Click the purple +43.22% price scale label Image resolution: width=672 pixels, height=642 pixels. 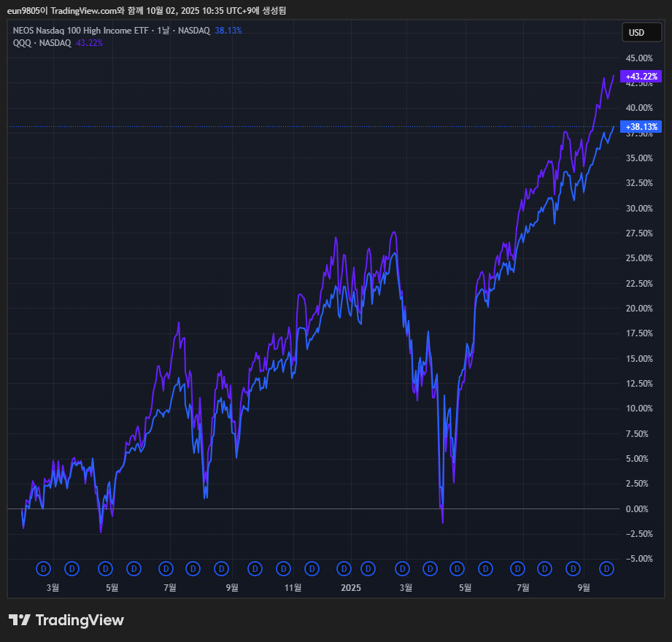641,77
